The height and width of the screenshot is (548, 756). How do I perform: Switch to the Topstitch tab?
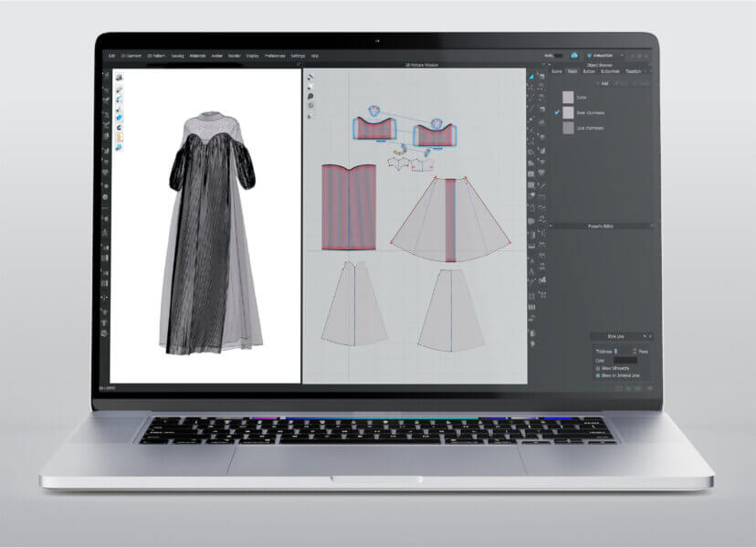coord(635,71)
